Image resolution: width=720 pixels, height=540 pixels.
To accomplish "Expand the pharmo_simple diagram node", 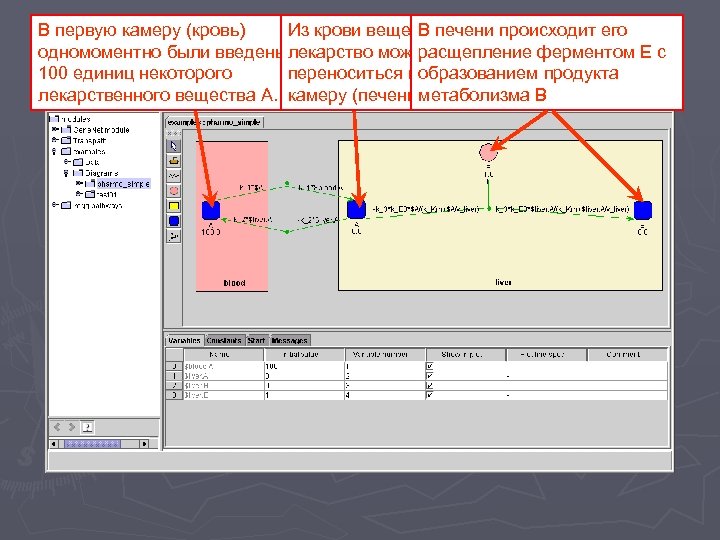I will click(80, 183).
